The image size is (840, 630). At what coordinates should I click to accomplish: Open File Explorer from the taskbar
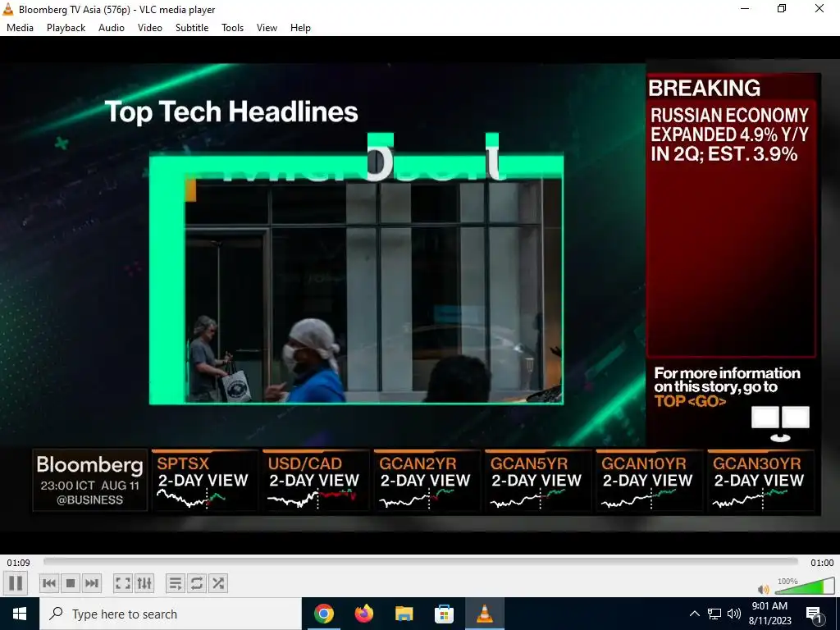tap(404, 614)
